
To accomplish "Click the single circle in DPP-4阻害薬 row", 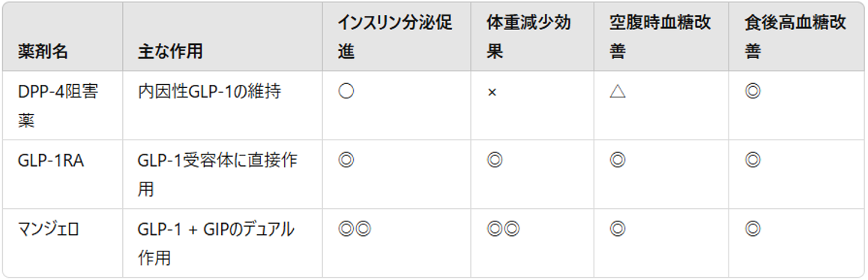I will click(x=346, y=92).
